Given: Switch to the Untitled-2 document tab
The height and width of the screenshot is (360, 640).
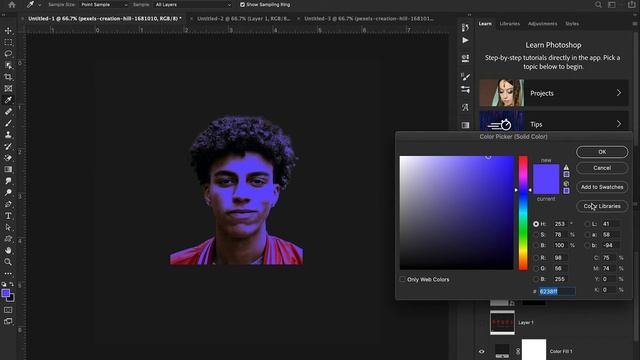Looking at the screenshot, I should point(244,18).
